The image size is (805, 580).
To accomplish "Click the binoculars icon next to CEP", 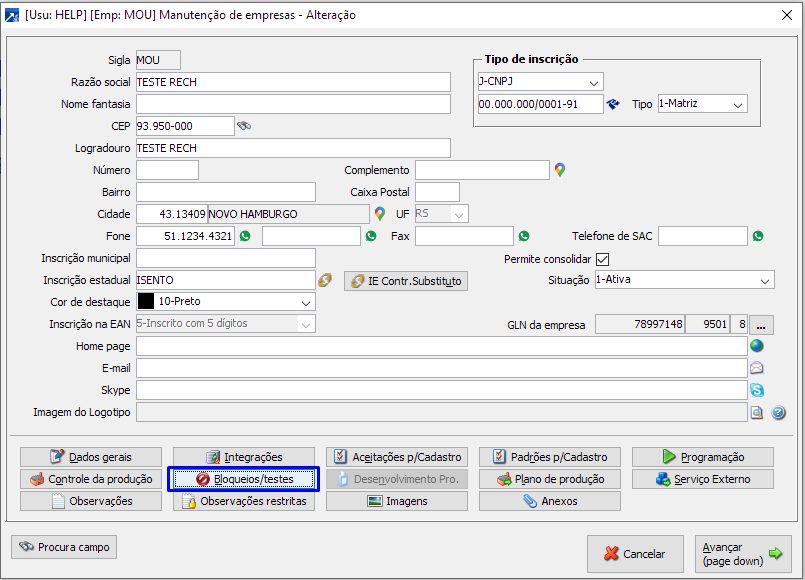I will [x=244, y=126].
